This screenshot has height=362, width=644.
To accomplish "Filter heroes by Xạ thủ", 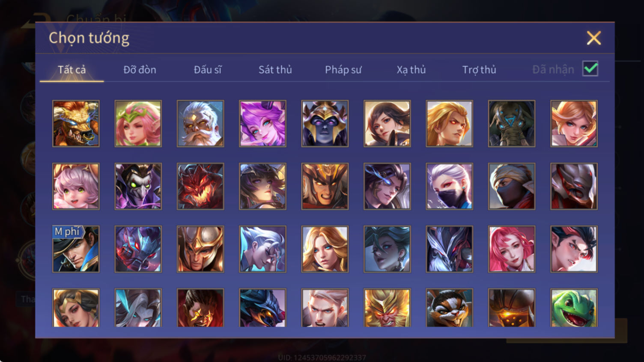I will click(411, 69).
